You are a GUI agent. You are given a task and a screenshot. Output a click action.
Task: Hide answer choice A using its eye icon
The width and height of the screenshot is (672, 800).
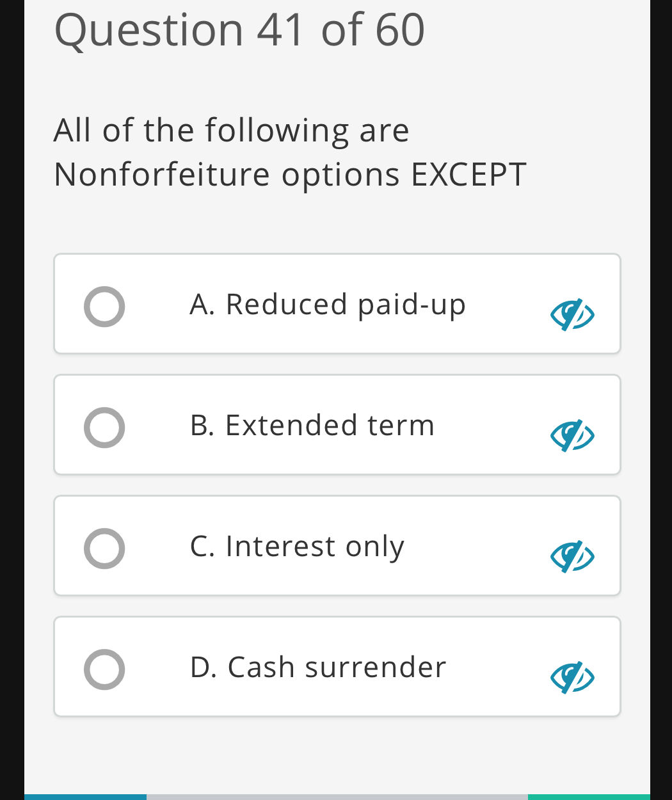coord(573,315)
